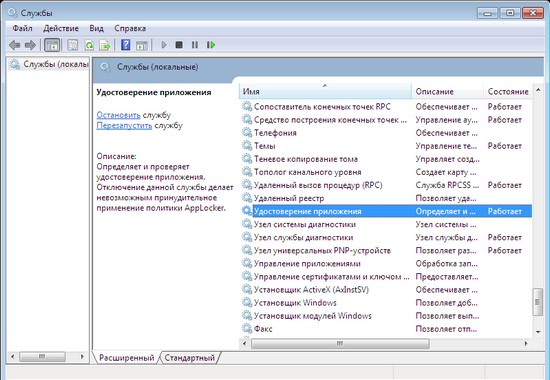
Task: Sort by the Описание column header
Action: (x=447, y=91)
